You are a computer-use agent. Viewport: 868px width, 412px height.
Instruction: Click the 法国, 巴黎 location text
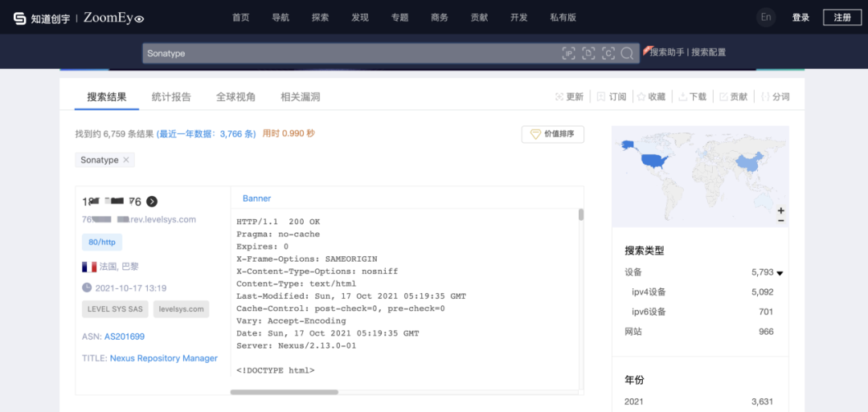click(119, 267)
